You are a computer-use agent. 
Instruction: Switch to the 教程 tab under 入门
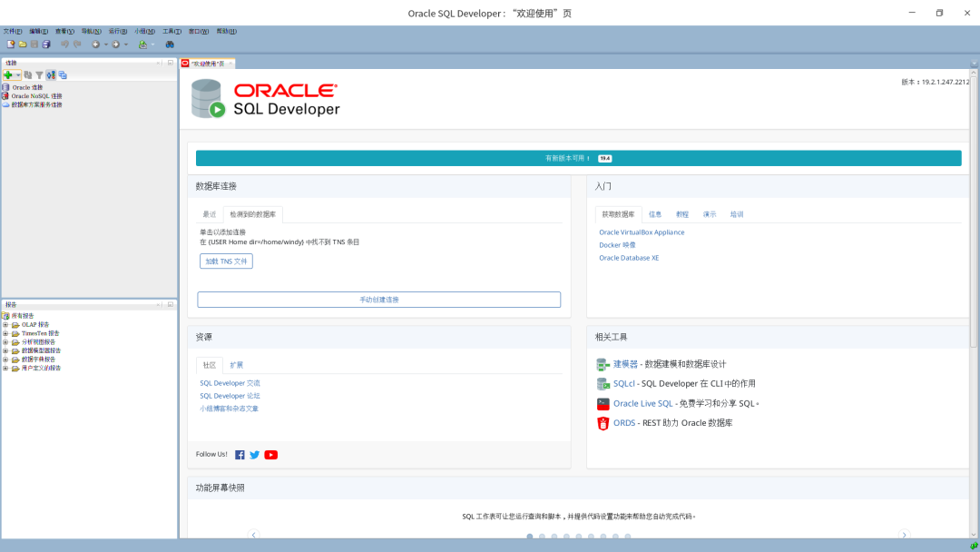681,214
